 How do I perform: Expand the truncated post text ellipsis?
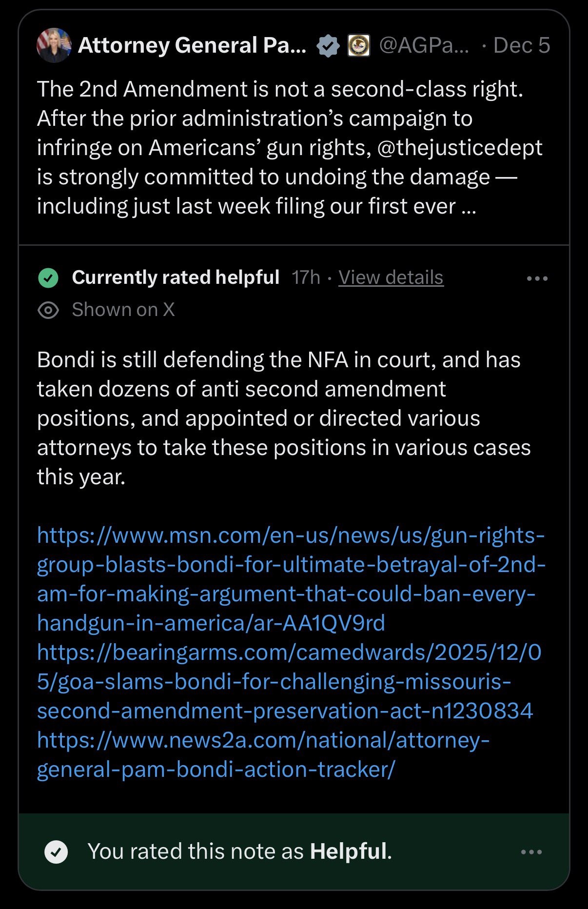point(468,207)
